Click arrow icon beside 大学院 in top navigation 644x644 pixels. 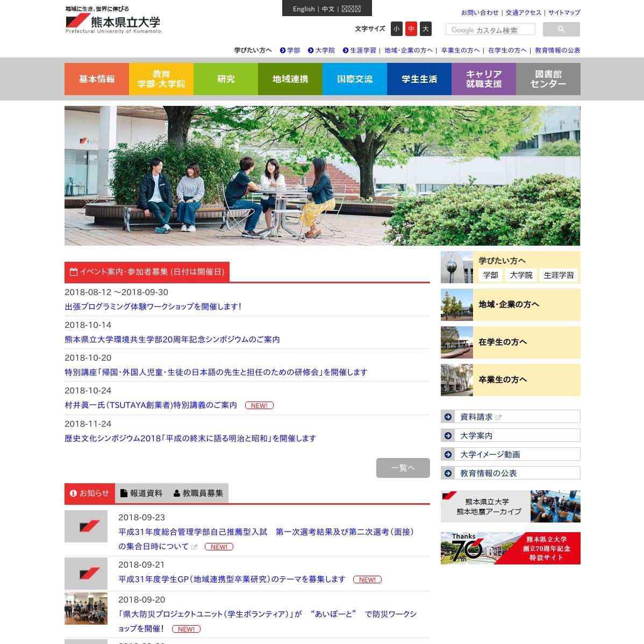click(x=311, y=51)
